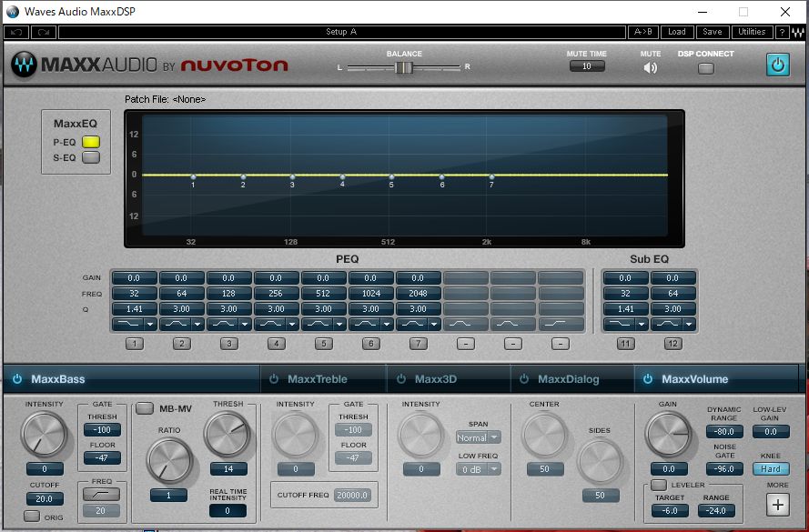Image resolution: width=809 pixels, height=532 pixels.
Task: Open the Utilities menu
Action: pos(752,32)
